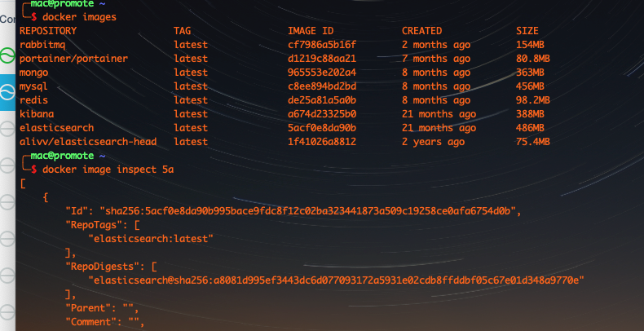Click image ID a674d23325b0
The height and width of the screenshot is (331, 644).
click(x=322, y=114)
